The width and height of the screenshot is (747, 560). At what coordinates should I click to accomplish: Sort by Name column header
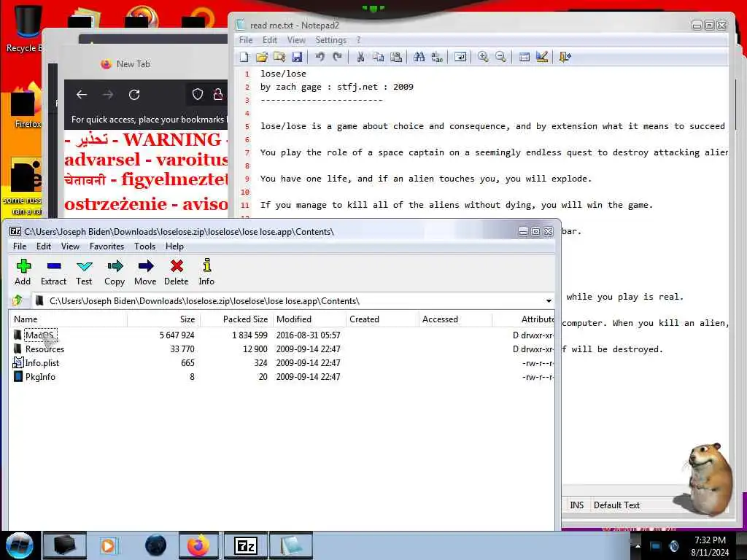[68, 319]
